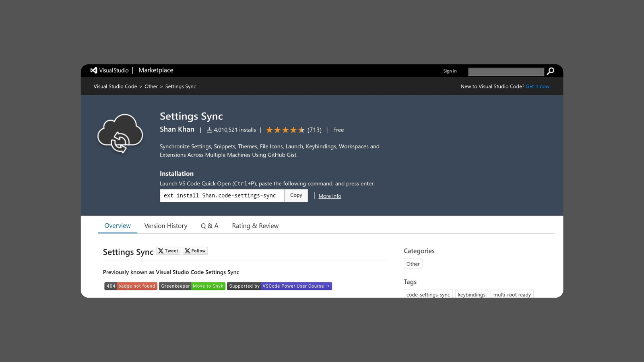Open the (713) reviews count
Screen dimensions: 644x362
(314, 130)
